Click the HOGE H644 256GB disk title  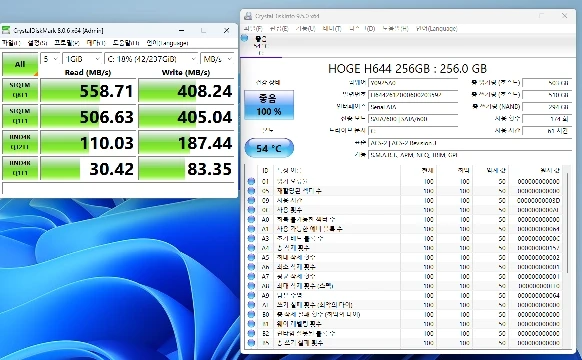pos(407,69)
